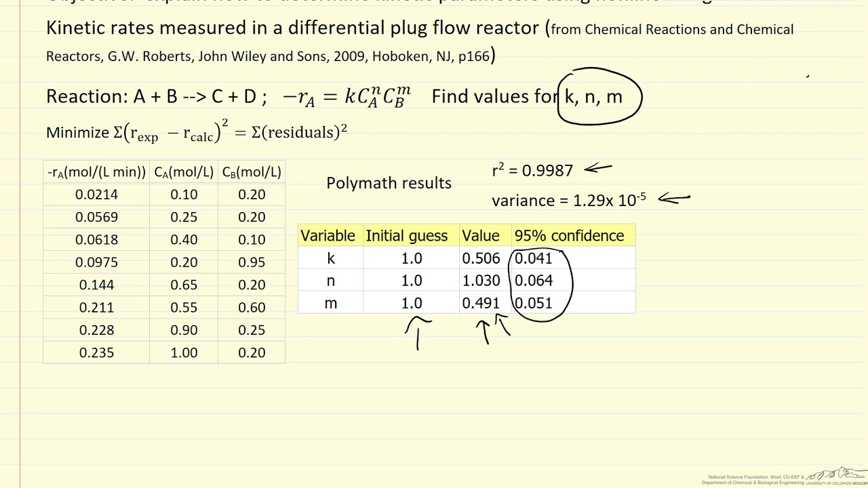Select the rate value 0.211
Viewport: 868px width, 488px height.
[96, 307]
